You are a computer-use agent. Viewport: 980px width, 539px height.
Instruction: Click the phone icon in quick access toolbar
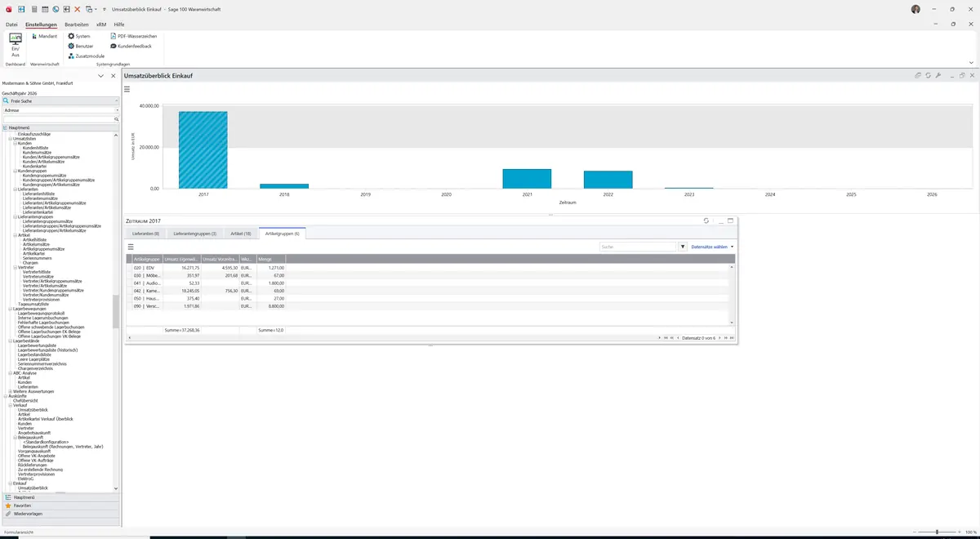[56, 9]
